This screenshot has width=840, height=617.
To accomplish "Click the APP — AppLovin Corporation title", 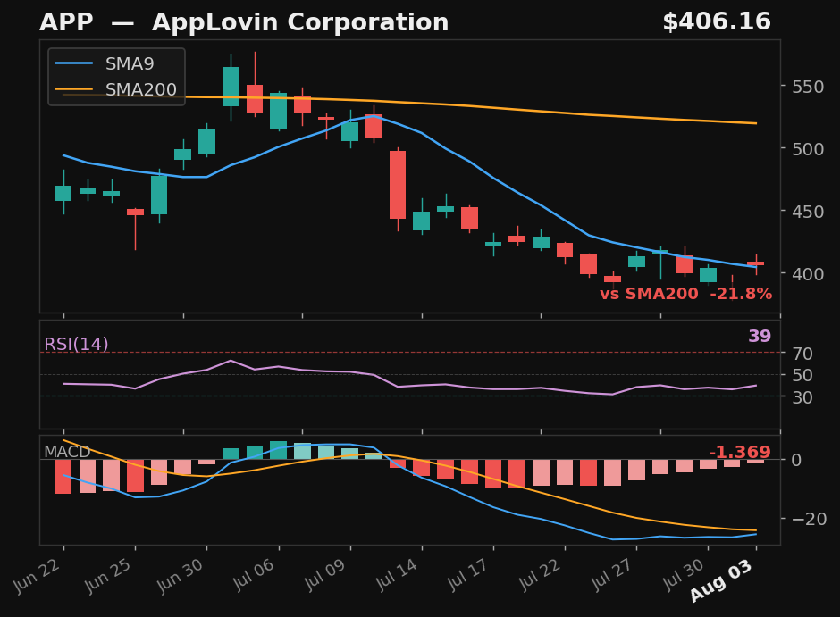I will 244,22.
